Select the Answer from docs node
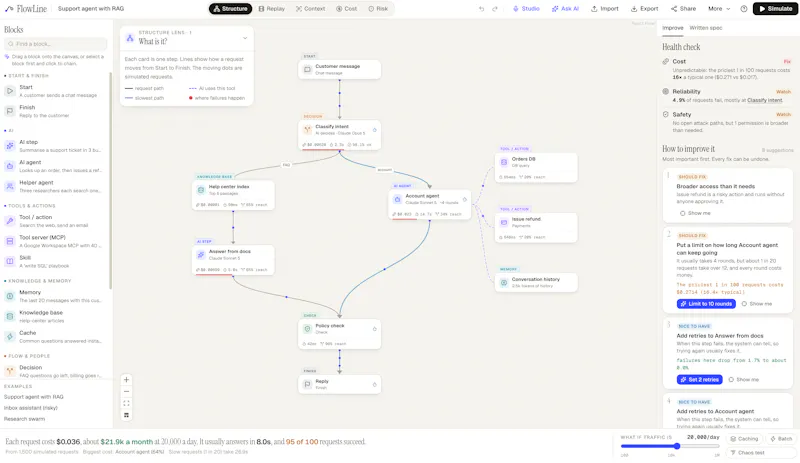 (x=233, y=260)
